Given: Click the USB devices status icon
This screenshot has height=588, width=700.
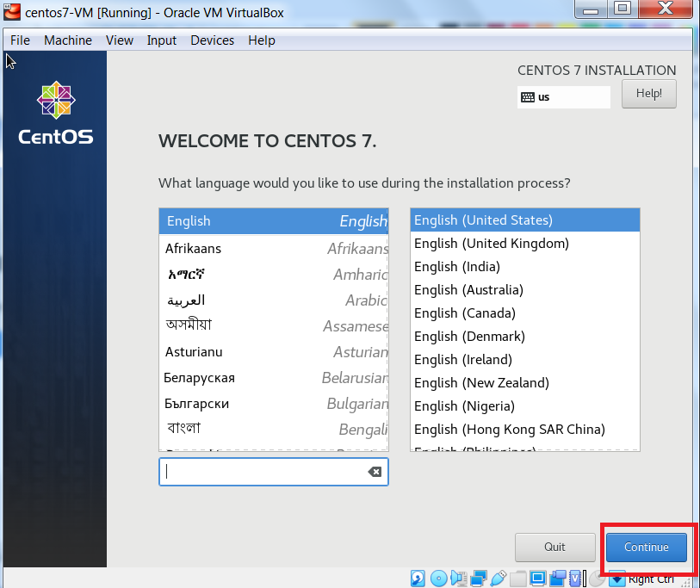Looking at the screenshot, I should point(499,578).
